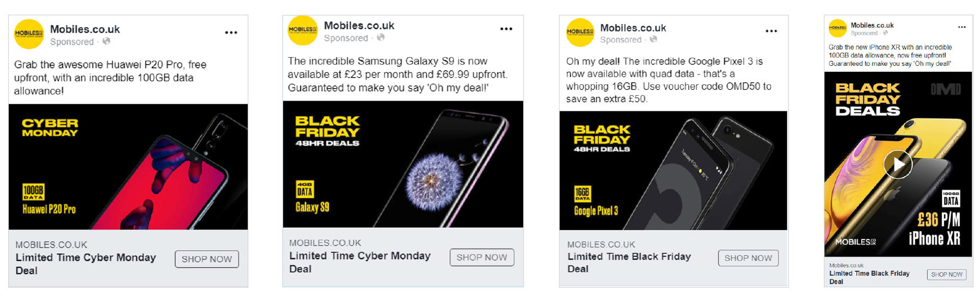Open Google Pixel 3 Black Friday image
Viewport: 980px width, 299px height.
pyautogui.click(x=673, y=170)
